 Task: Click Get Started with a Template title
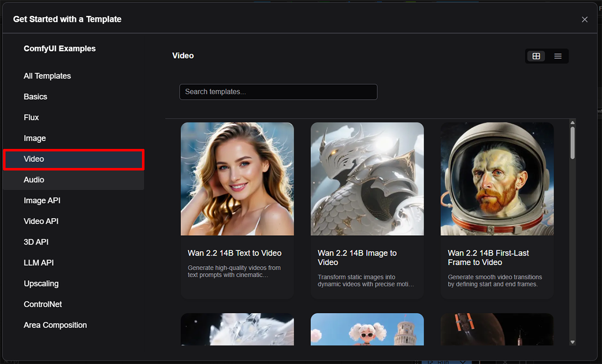(67, 19)
